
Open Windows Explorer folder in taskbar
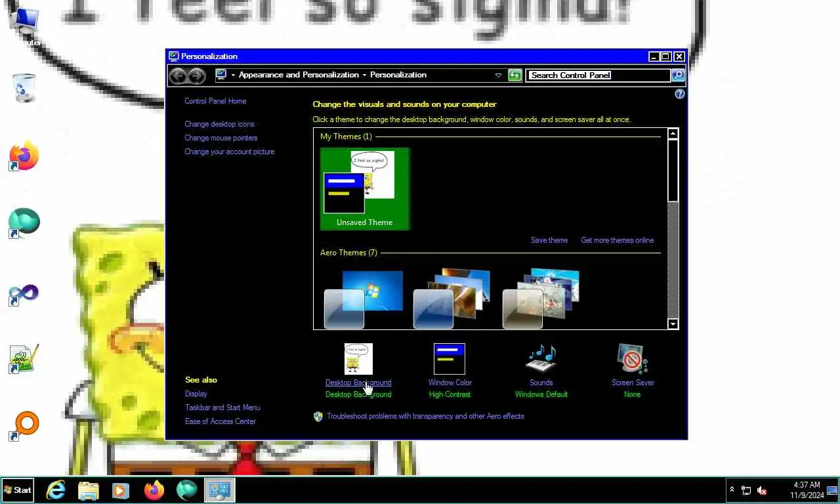pos(89,490)
